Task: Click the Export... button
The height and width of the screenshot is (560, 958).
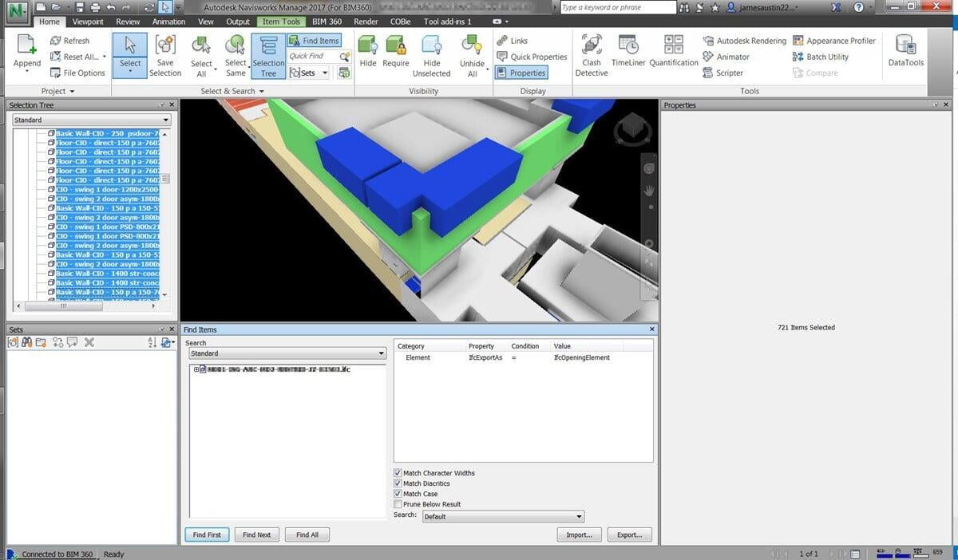Action: (x=629, y=534)
